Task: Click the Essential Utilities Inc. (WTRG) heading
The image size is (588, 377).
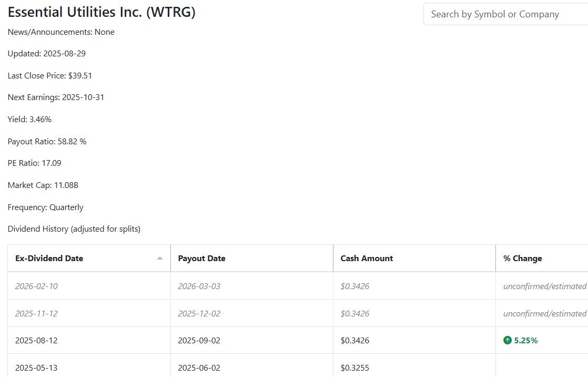Action: 102,12
